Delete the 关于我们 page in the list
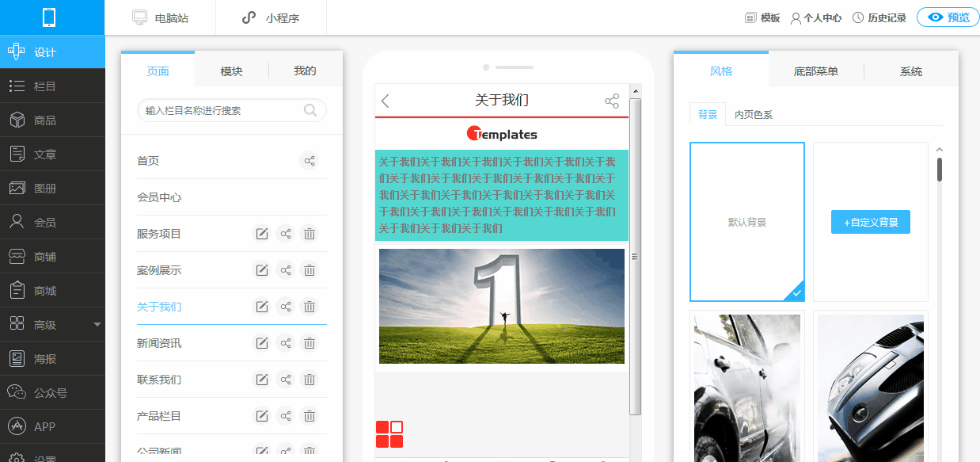The height and width of the screenshot is (462, 980). (310, 307)
